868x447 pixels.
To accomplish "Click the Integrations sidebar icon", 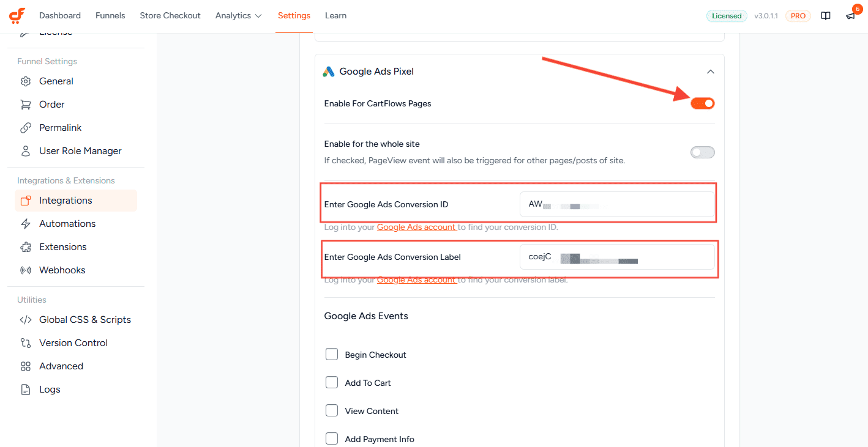I will [x=26, y=201].
